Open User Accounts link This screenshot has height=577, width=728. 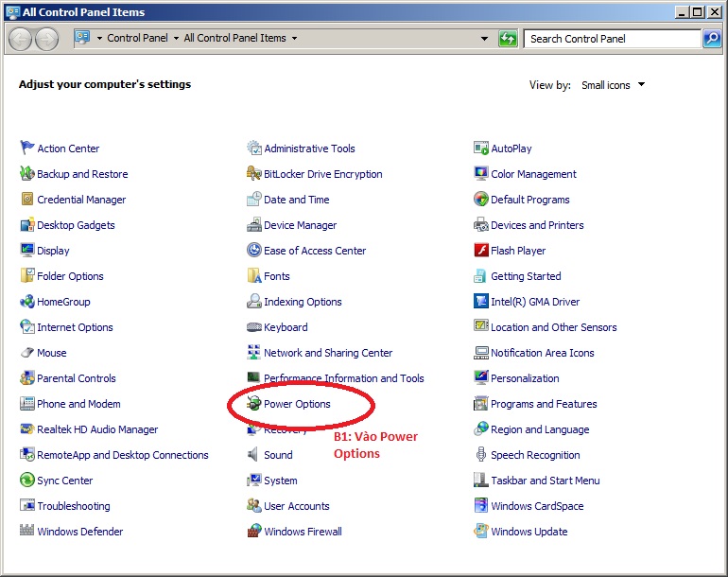(x=297, y=506)
